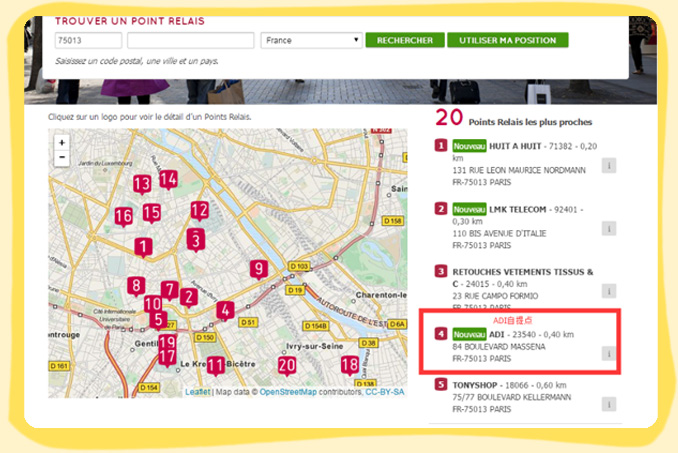
Task: Open info icon for LMK TELECOM
Action: tap(609, 228)
